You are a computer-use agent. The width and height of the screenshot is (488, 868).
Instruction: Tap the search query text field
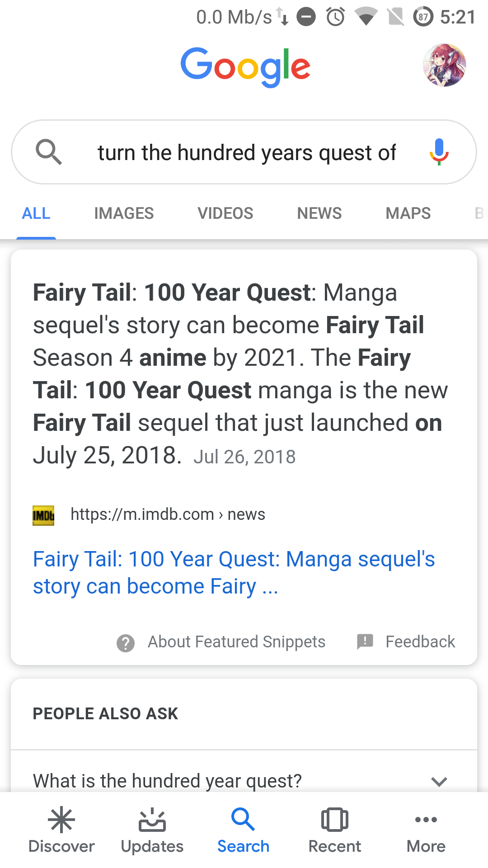click(247, 153)
